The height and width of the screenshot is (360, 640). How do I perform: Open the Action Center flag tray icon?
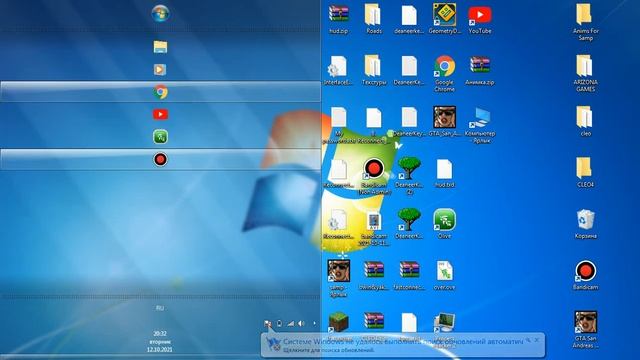[x=267, y=323]
